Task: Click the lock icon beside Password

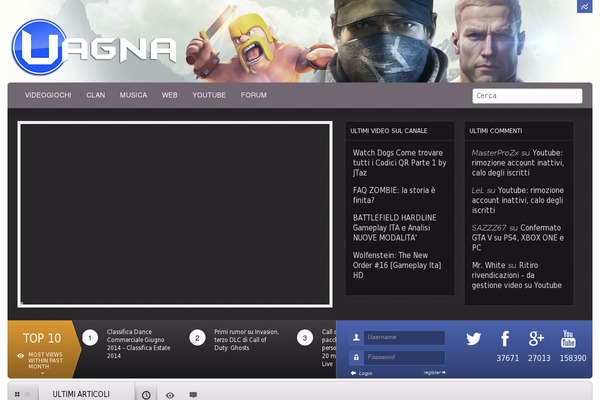Action: [x=356, y=357]
